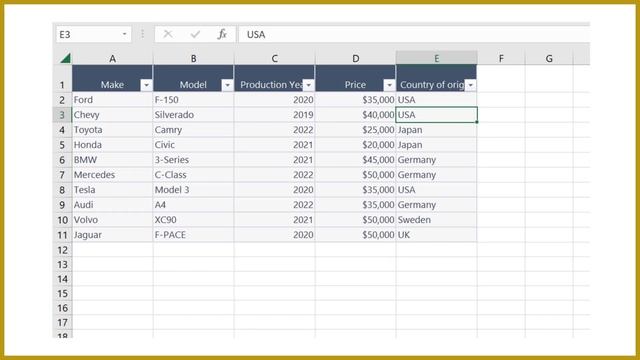Select the Toyota cell

pos(112,130)
